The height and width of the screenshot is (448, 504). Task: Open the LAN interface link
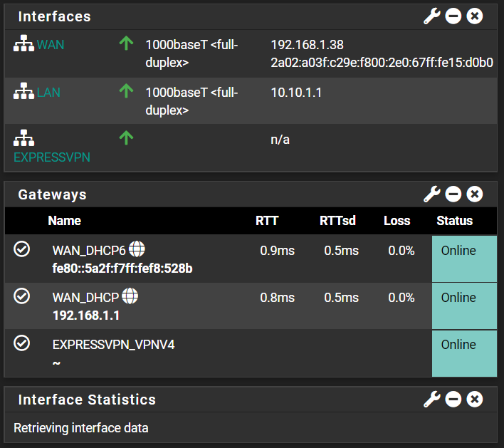pos(48,93)
